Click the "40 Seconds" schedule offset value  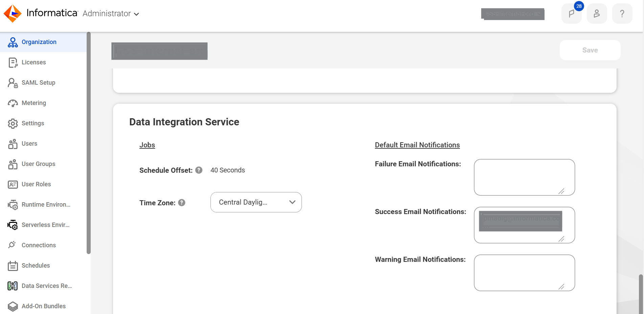[x=228, y=170]
